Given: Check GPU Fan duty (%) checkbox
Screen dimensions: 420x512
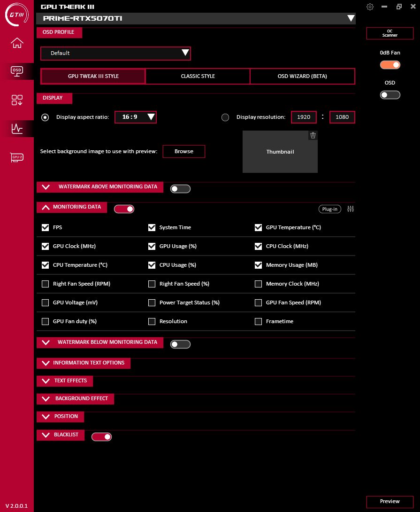Looking at the screenshot, I should [x=46, y=322].
